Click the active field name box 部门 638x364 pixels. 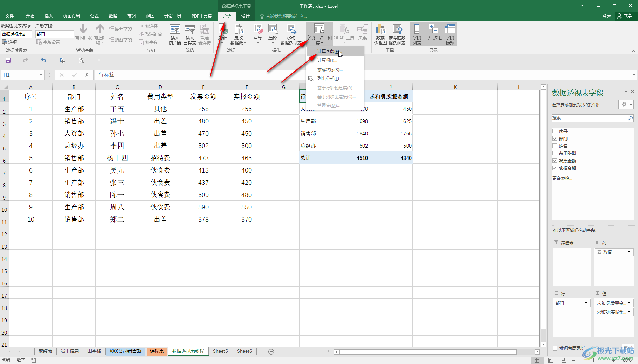pos(54,34)
